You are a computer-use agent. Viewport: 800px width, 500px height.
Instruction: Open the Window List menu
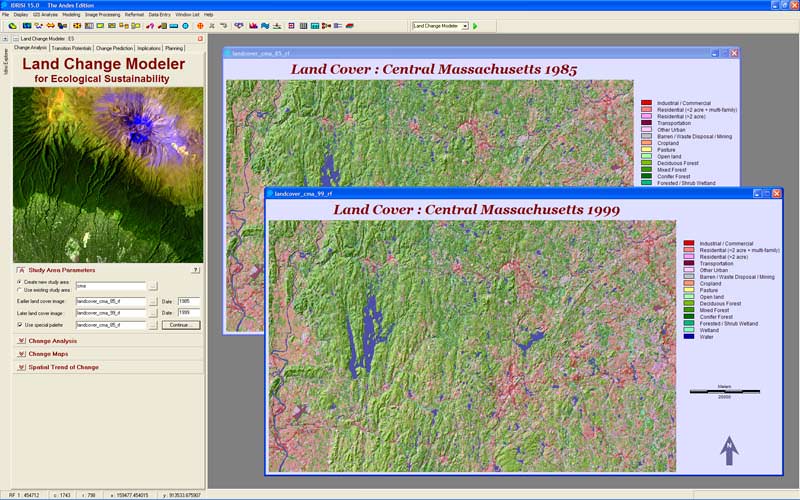187,15
